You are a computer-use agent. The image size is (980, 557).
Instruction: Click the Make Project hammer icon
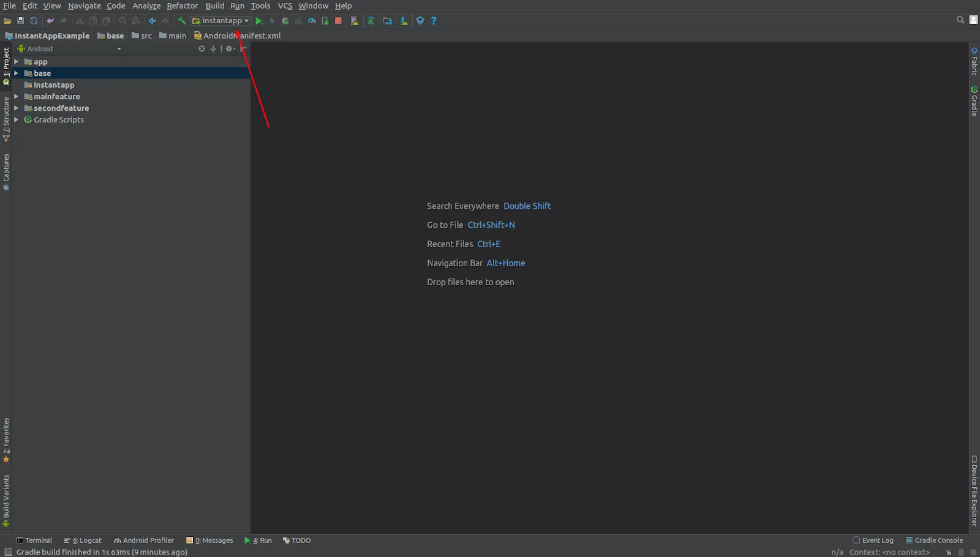182,21
